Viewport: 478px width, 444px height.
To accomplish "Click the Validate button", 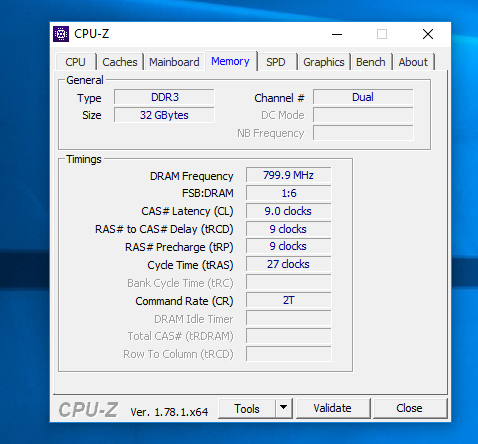I will [x=333, y=408].
